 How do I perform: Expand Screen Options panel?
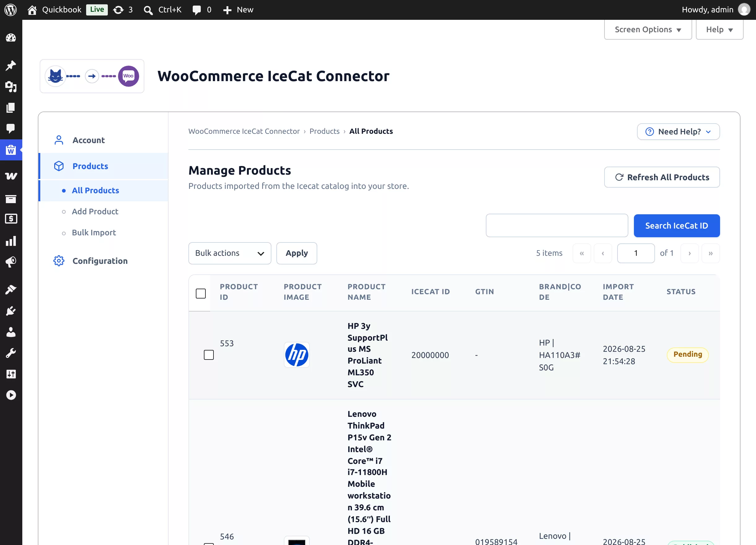click(648, 30)
